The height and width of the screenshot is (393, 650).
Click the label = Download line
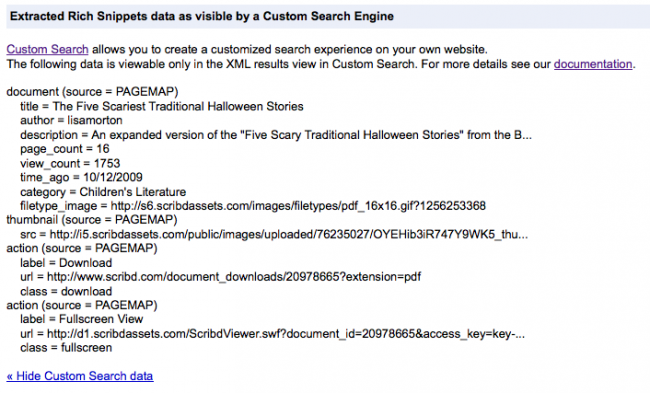click(66, 263)
